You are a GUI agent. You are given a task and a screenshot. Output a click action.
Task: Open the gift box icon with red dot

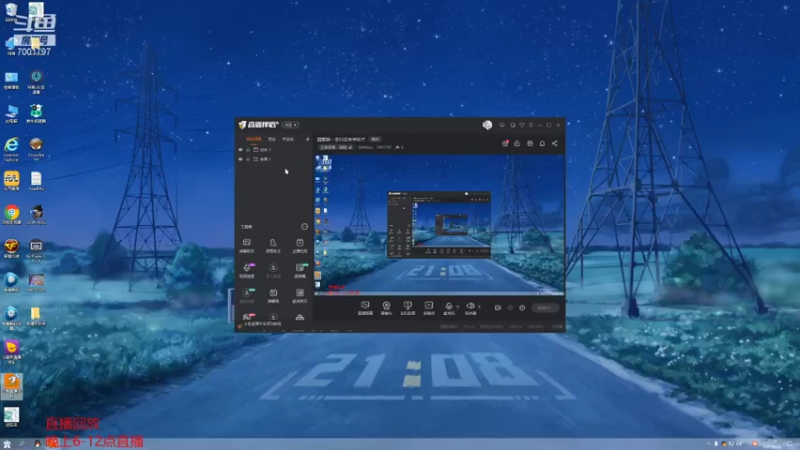(505, 143)
